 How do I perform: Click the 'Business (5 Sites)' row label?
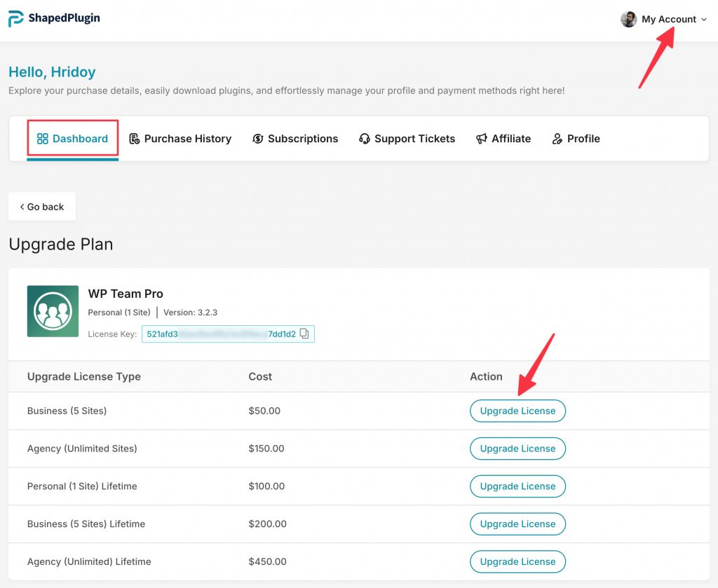click(67, 411)
